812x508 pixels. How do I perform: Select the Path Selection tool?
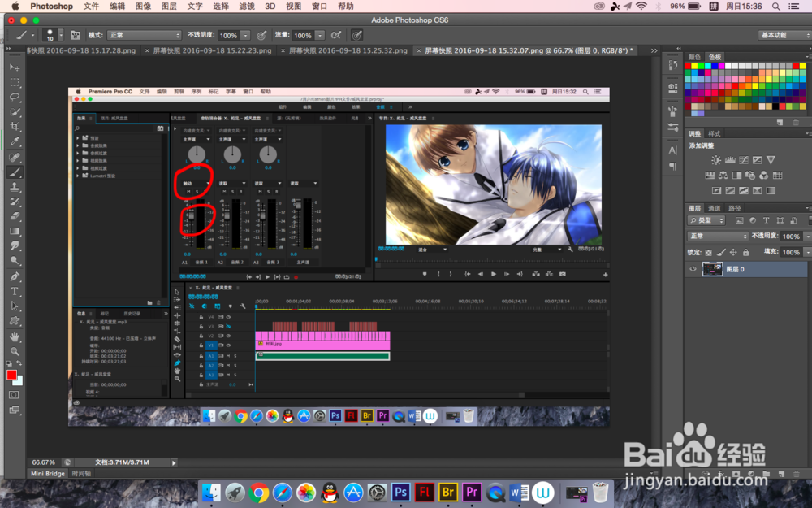pyautogui.click(x=15, y=306)
